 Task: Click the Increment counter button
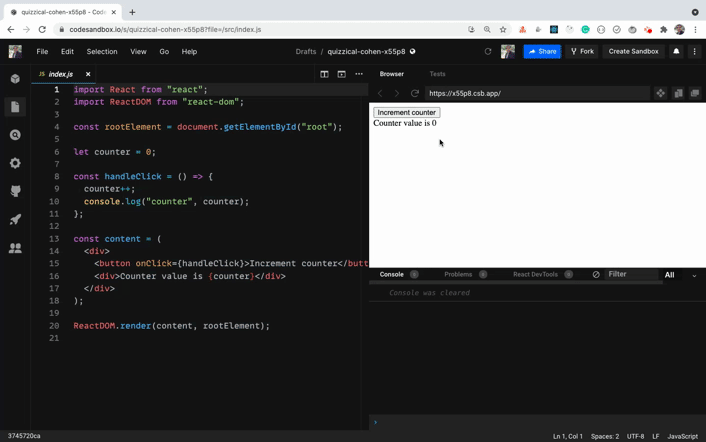tap(407, 113)
